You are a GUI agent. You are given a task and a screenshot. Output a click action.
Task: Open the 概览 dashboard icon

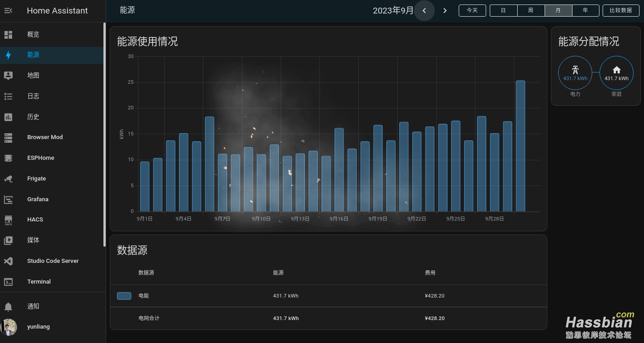8,35
